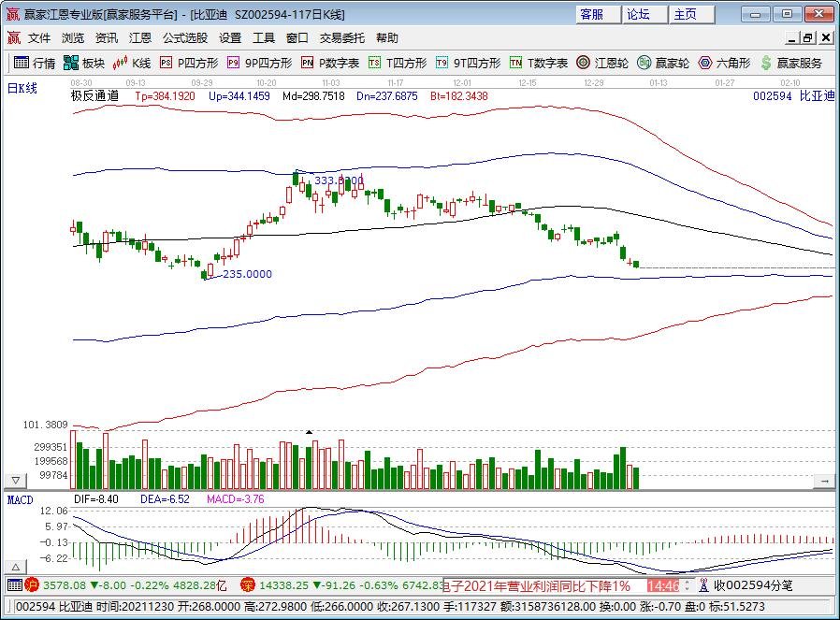The height and width of the screenshot is (620, 840).
Task: Open the 窗口 menu
Action: [x=297, y=38]
